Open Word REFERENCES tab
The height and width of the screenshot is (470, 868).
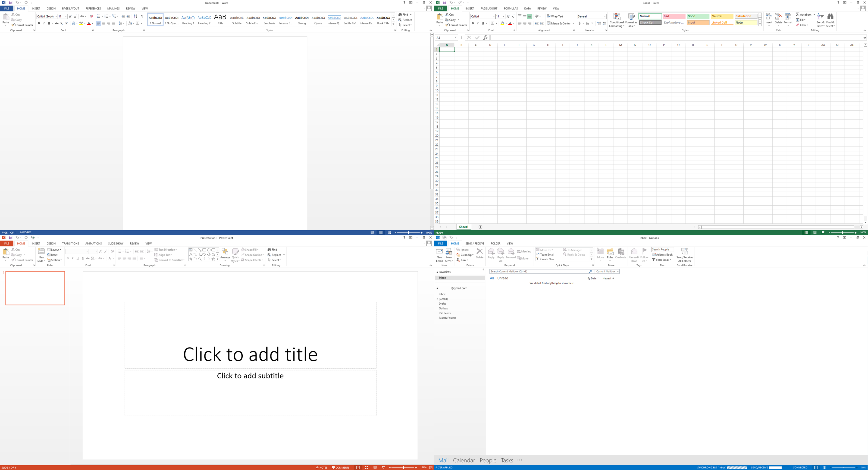pos(93,8)
